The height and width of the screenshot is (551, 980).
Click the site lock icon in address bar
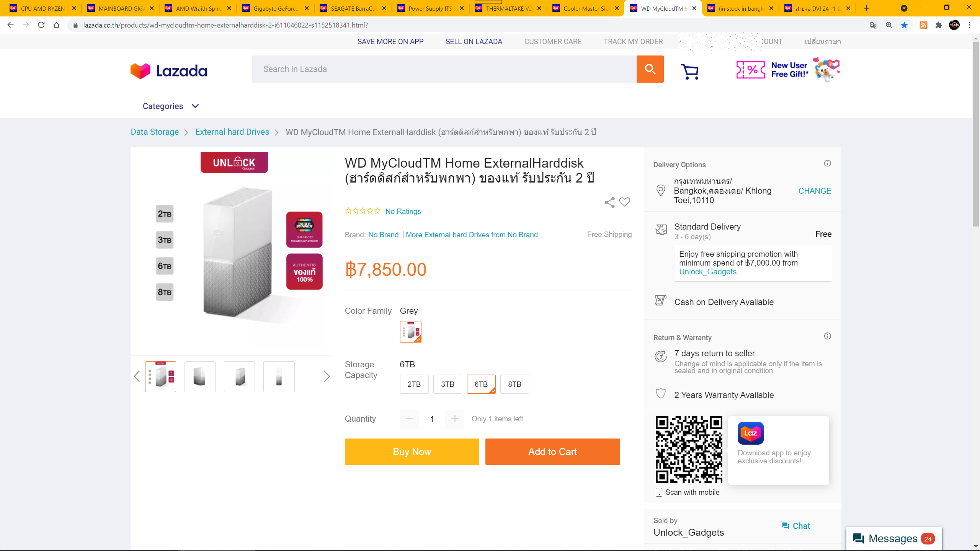click(75, 25)
